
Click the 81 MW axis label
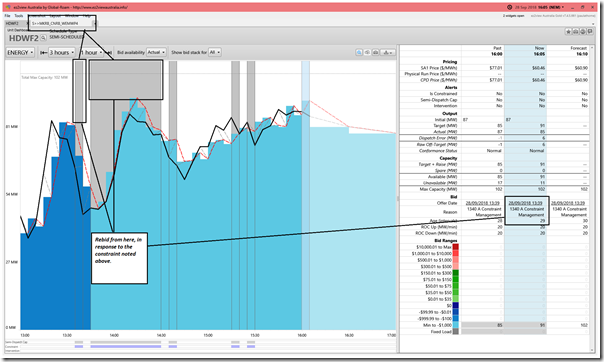12,127
